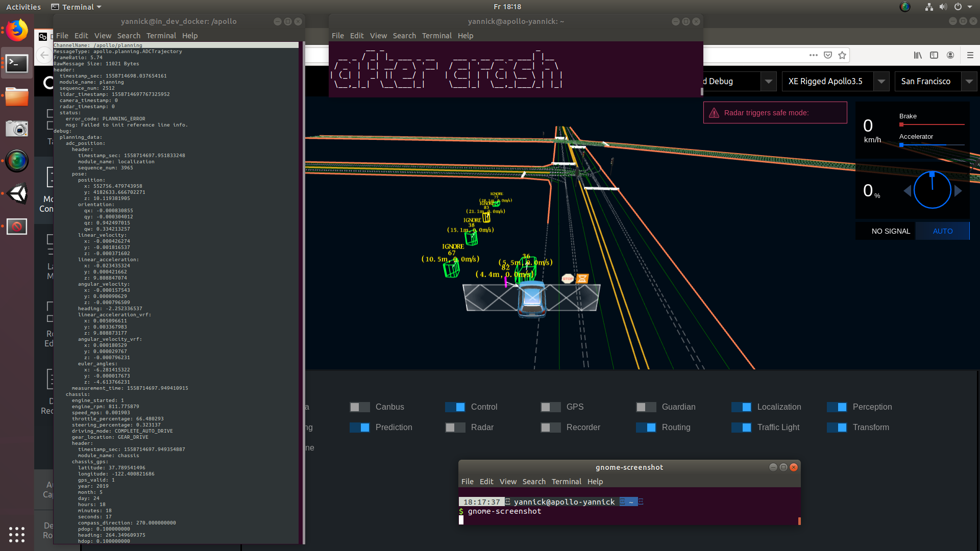
Task: Expand the San Francisco map dropdown
Action: 969,82
